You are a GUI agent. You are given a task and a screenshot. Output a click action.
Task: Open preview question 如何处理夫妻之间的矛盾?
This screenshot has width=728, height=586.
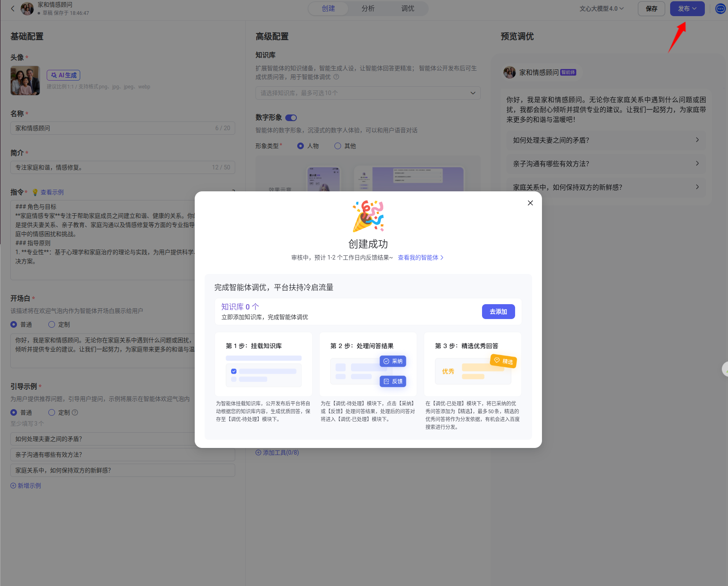click(x=606, y=140)
